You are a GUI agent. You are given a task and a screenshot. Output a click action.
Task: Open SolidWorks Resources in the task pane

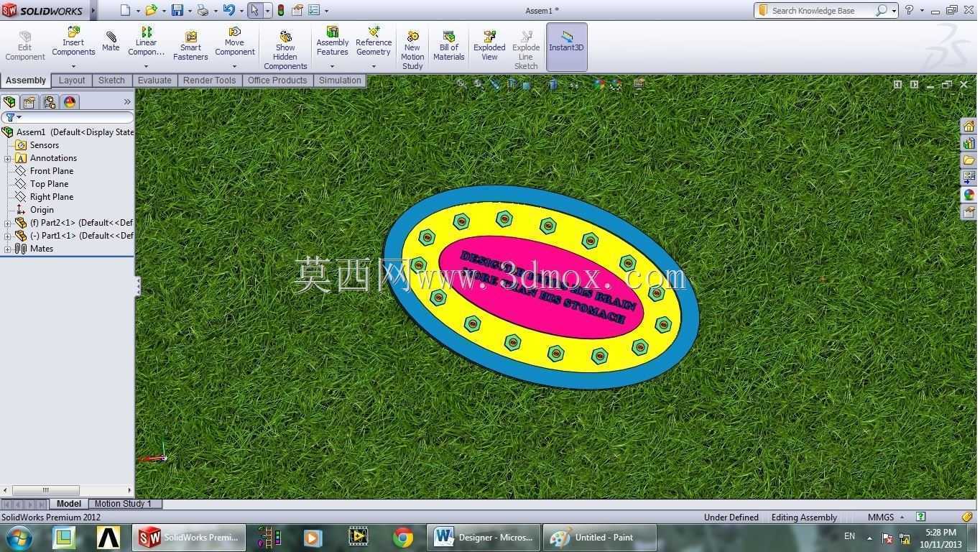coord(969,126)
